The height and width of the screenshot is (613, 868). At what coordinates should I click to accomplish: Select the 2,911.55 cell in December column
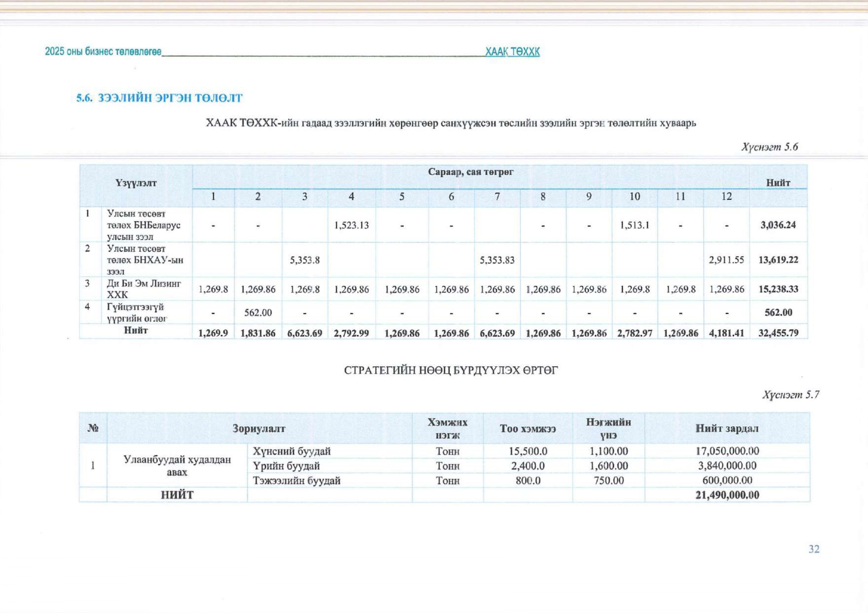pos(726,260)
